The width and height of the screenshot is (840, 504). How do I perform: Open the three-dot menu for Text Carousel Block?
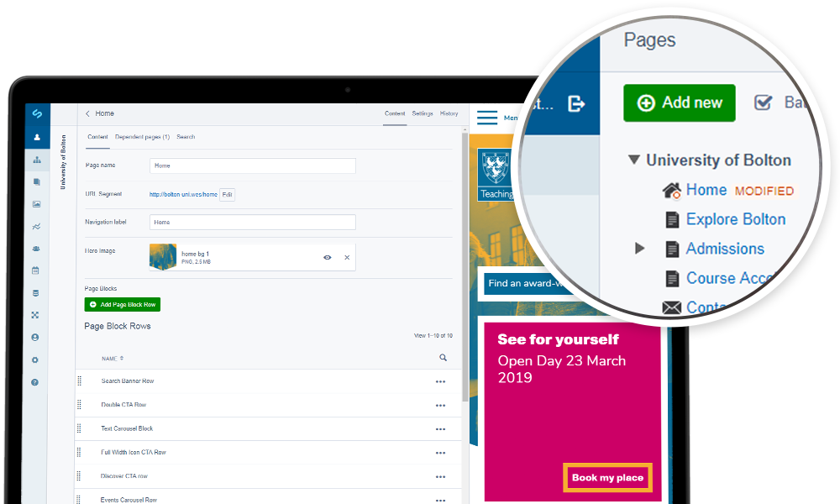[x=440, y=429]
